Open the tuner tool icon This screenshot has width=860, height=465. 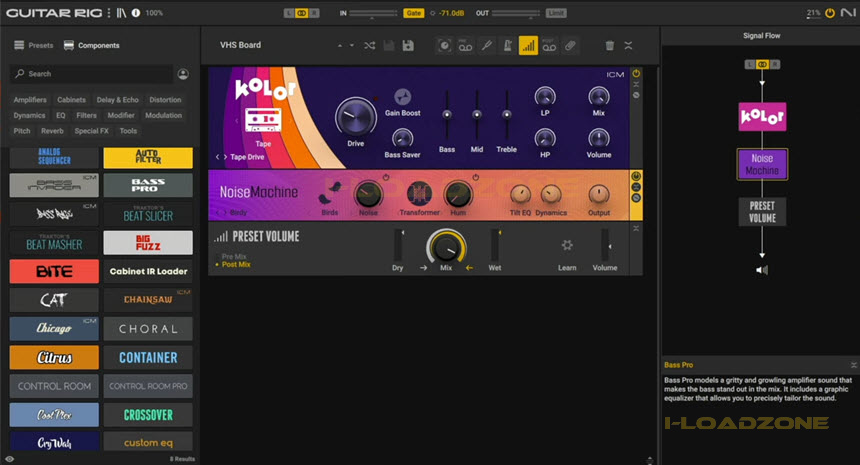coord(486,46)
